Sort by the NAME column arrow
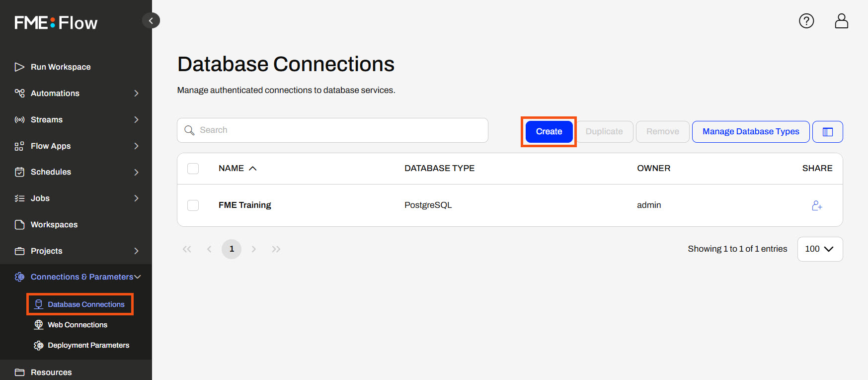The image size is (868, 380). tap(252, 169)
